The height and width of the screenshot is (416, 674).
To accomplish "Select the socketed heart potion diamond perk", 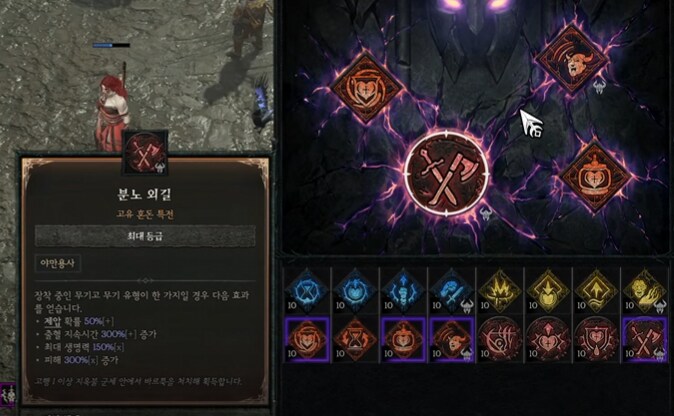I will point(595,177).
